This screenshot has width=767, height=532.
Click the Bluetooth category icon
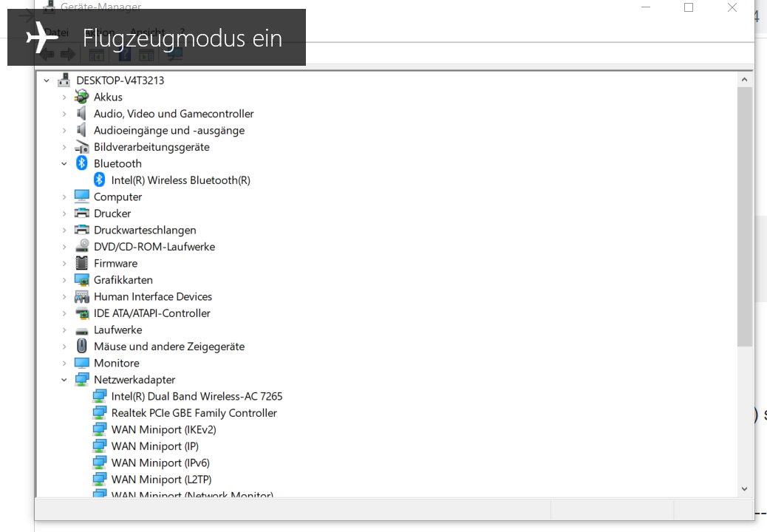81,163
